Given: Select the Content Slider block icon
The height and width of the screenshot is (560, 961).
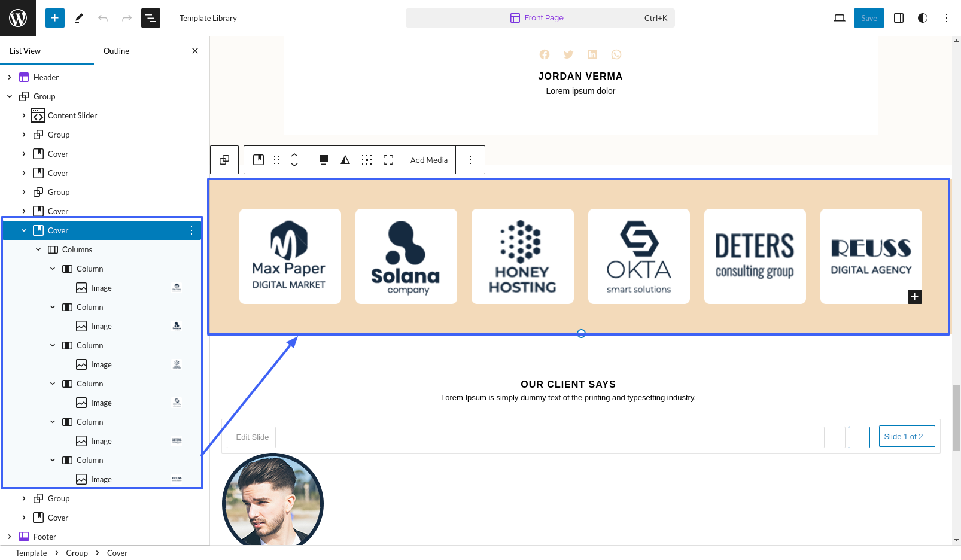Looking at the screenshot, I should pos(38,115).
